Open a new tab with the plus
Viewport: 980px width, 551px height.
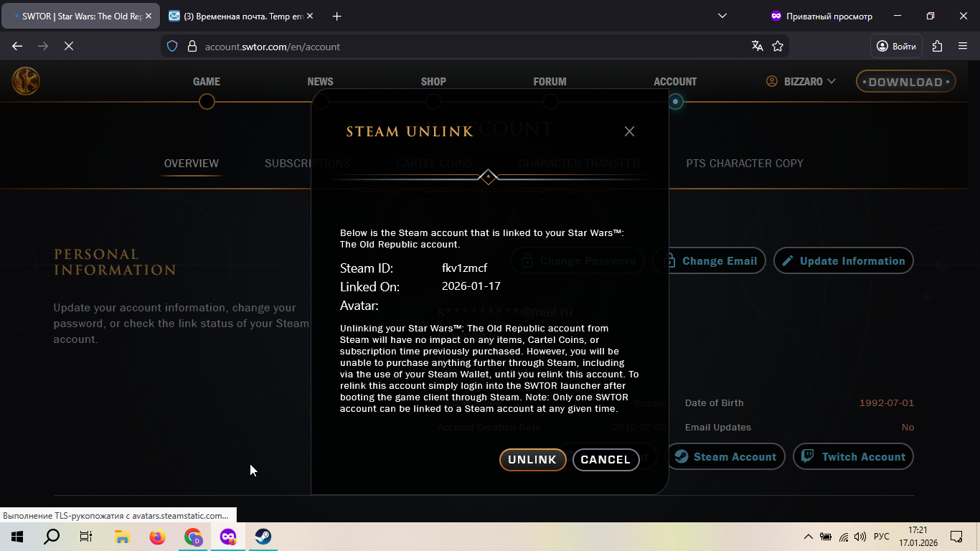337,16
